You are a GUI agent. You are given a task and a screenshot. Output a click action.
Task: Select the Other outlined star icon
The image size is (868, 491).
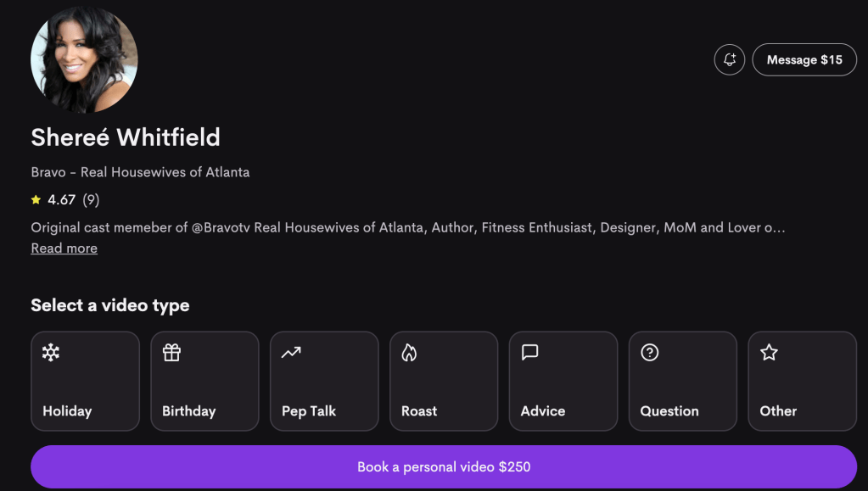coord(770,353)
